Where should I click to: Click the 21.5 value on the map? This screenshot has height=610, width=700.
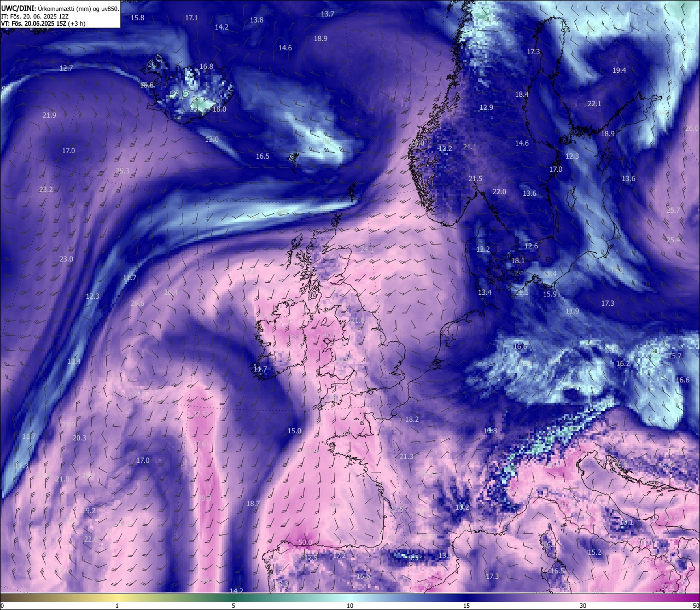475,178
